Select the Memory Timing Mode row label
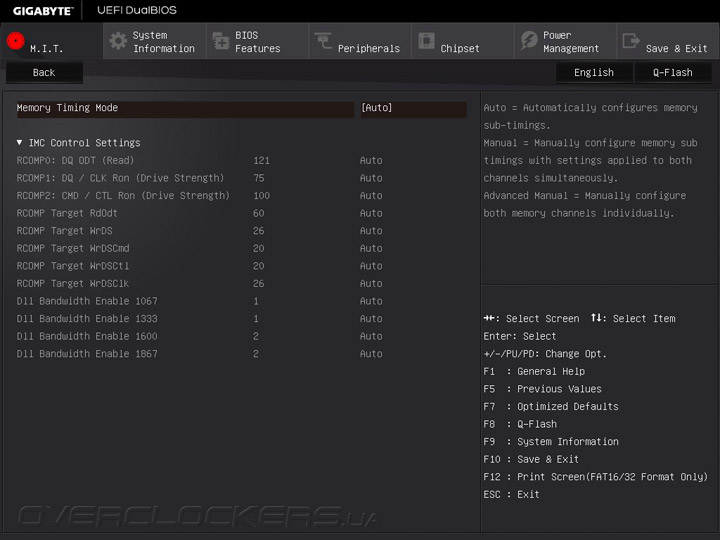Image resolution: width=720 pixels, height=540 pixels. click(68, 108)
